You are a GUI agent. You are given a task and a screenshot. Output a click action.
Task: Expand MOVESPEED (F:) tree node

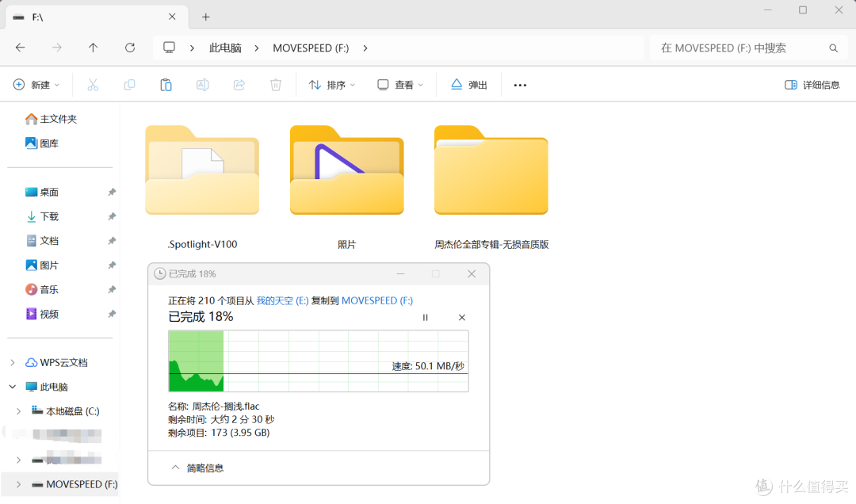point(18,484)
